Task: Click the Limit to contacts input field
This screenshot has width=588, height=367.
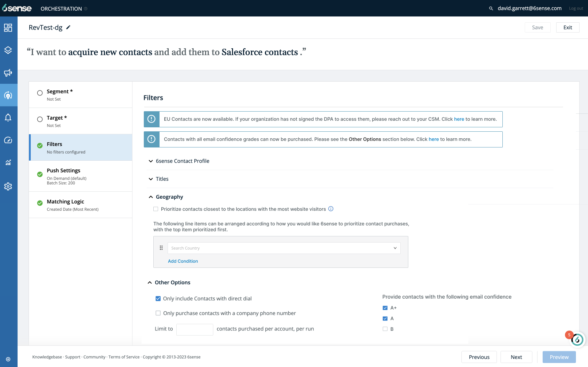Action: 195,329
